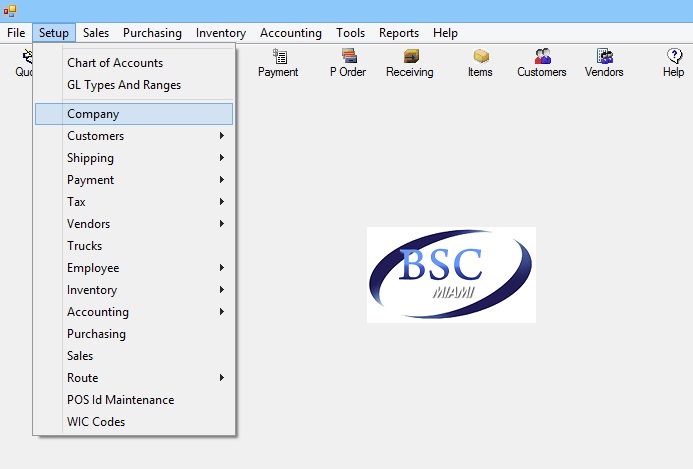Open the File menu
This screenshot has height=469, width=693.
pyautogui.click(x=16, y=33)
